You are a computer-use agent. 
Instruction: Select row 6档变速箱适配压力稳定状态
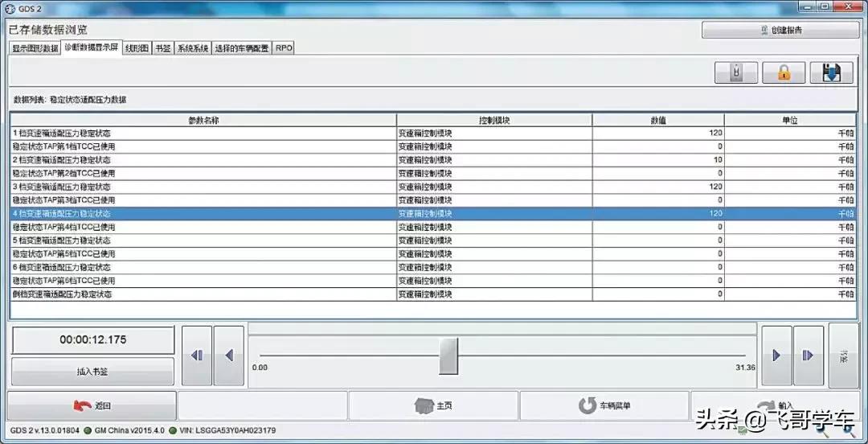coord(433,267)
